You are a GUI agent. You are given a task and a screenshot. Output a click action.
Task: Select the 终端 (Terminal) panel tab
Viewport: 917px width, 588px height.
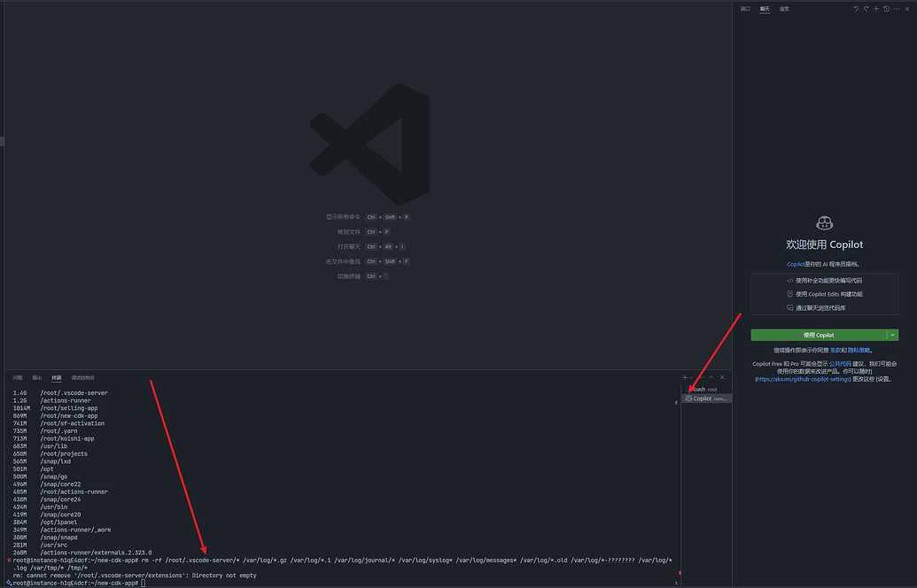(56, 377)
